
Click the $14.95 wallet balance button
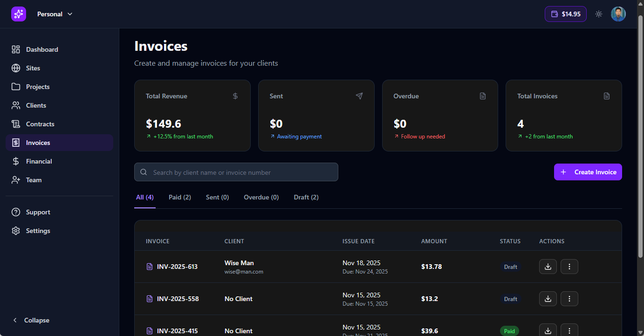(565, 14)
